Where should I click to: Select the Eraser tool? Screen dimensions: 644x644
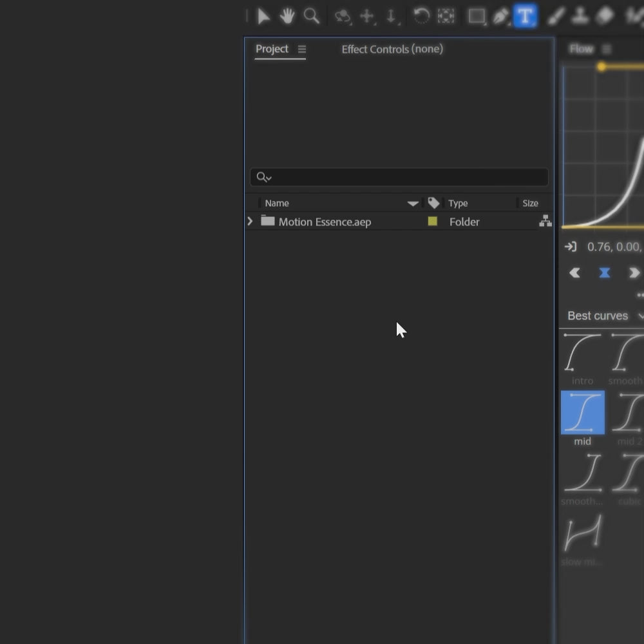(604, 16)
